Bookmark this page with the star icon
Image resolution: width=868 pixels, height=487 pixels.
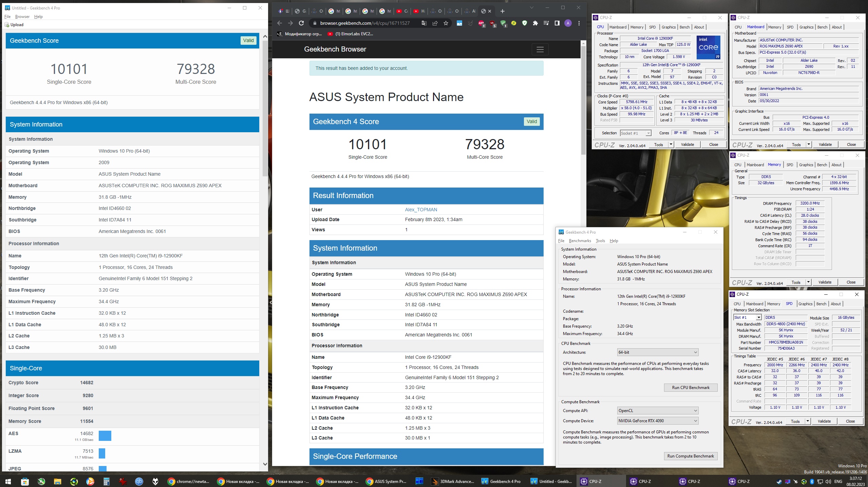click(446, 23)
